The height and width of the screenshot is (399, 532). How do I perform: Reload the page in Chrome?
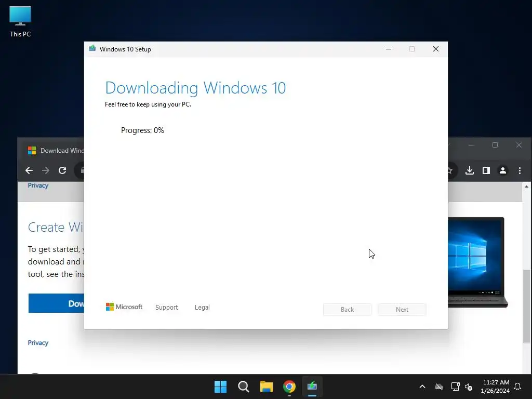click(62, 170)
